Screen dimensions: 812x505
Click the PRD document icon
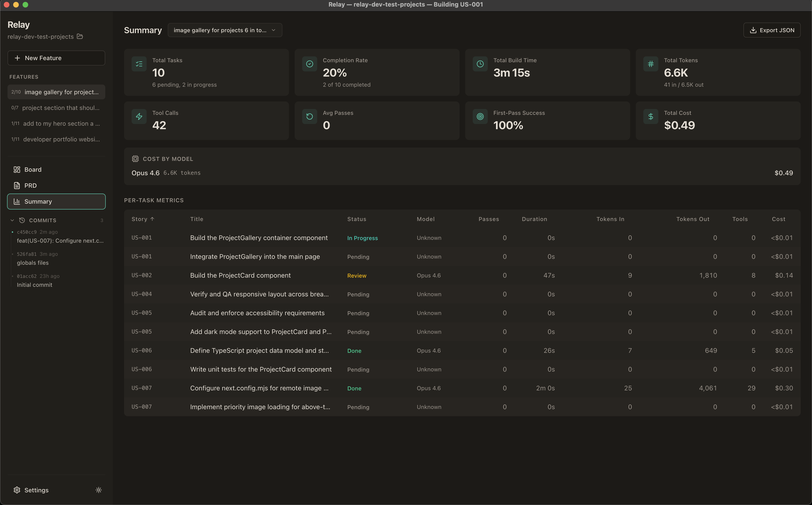click(x=17, y=185)
